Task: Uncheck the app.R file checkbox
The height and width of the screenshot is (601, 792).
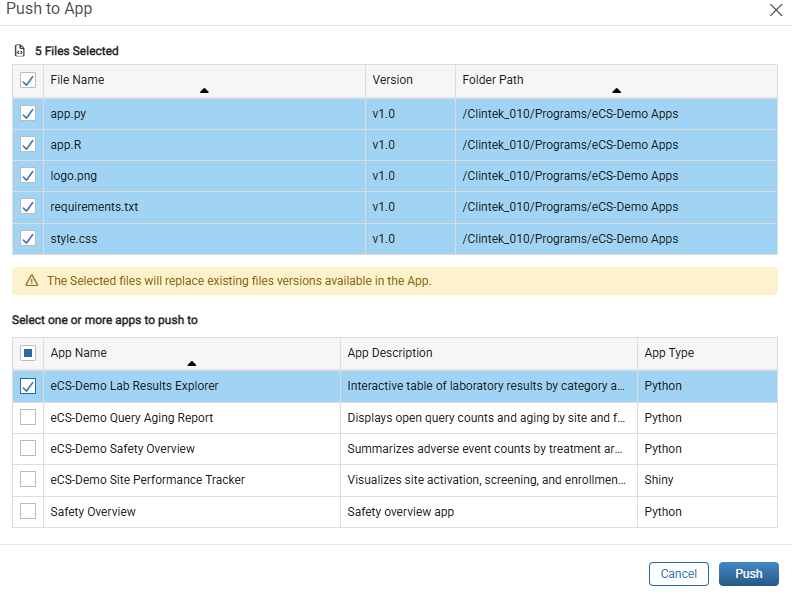Action: click(x=28, y=145)
